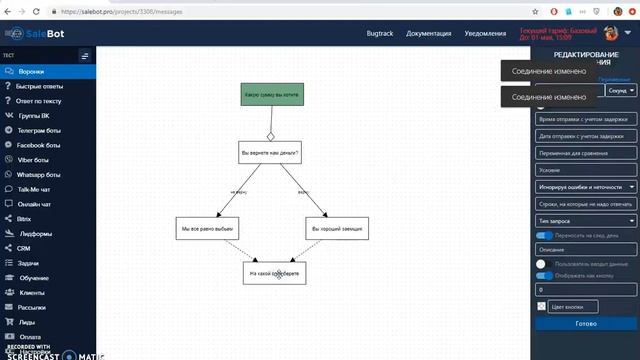Image resolution: width=640 pixels, height=360 pixels.
Task: Click the Строки, на которые не надо отвечать field
Action: tap(586, 204)
